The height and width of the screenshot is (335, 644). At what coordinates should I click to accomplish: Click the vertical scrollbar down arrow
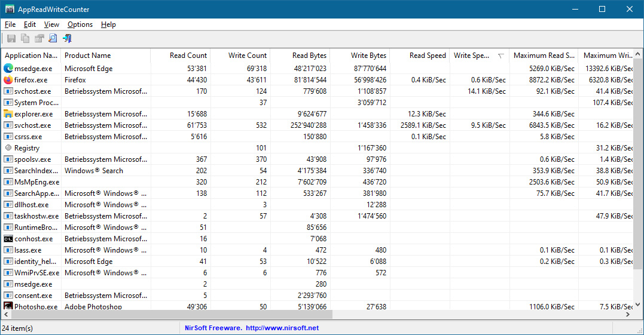tap(637, 305)
